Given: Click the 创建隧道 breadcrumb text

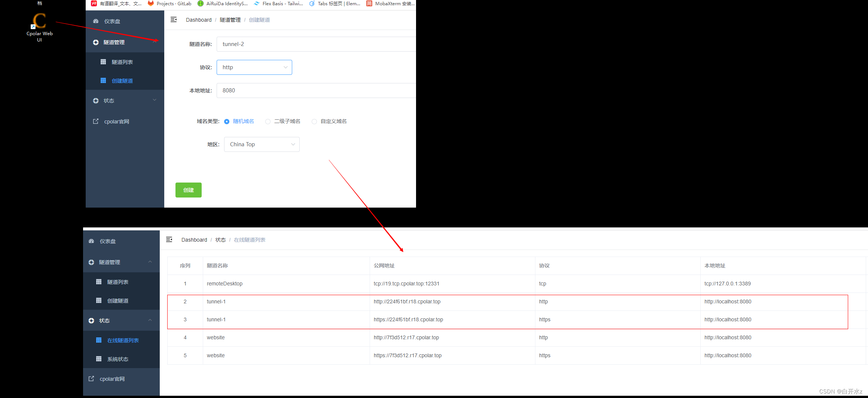Looking at the screenshot, I should [259, 20].
